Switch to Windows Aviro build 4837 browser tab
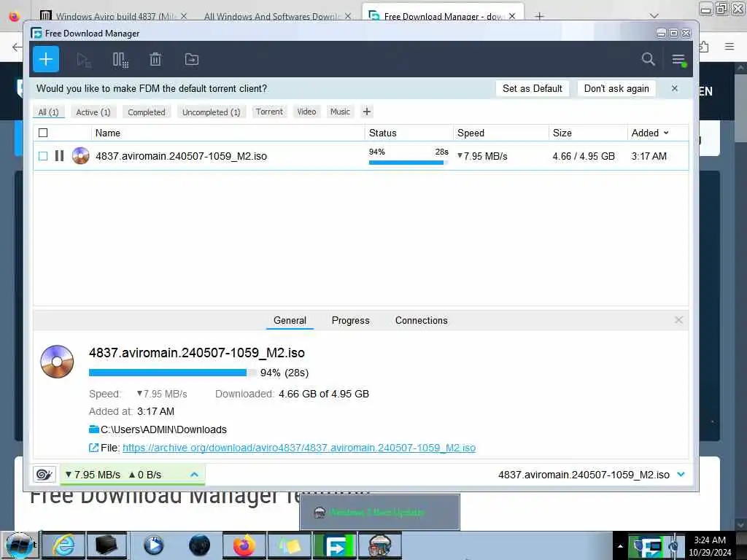The width and height of the screenshot is (747, 560). pos(113,16)
